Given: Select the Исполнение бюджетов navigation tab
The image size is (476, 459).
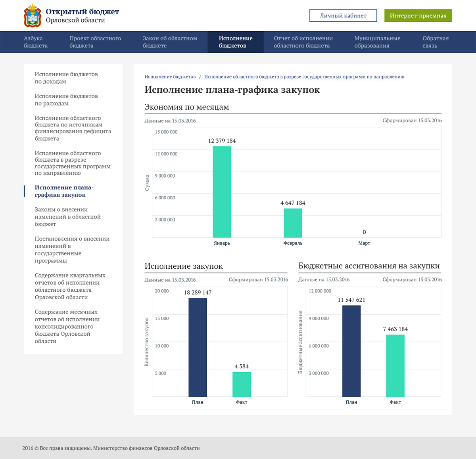Looking at the screenshot, I should point(235,42).
